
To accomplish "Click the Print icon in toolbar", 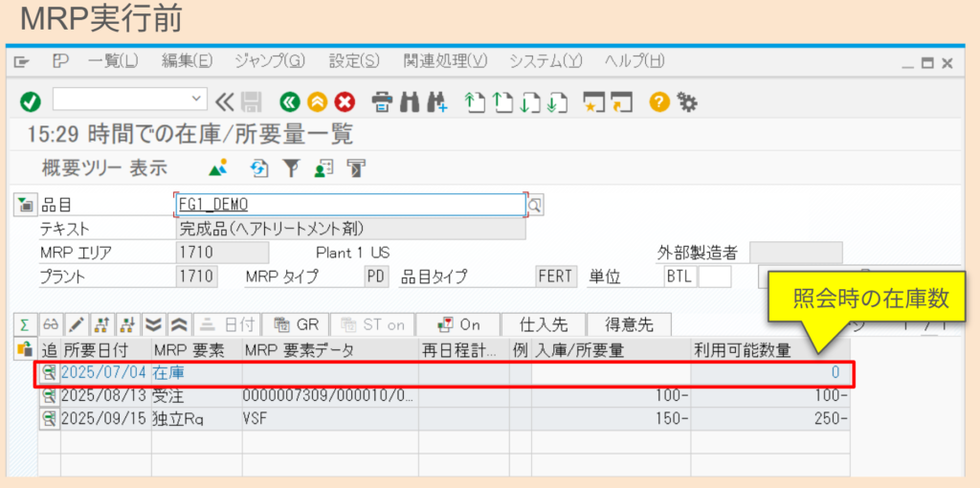I will [382, 101].
